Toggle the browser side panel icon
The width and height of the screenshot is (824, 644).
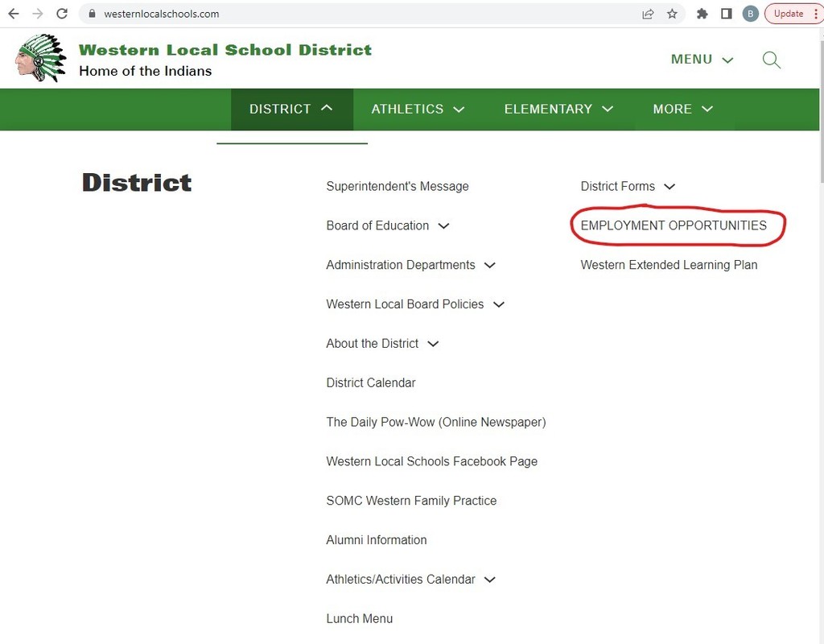click(727, 14)
